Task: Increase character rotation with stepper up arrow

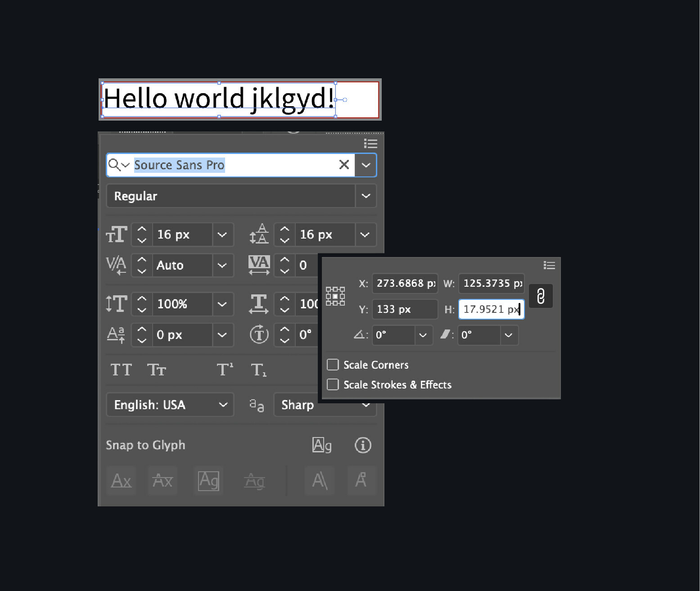Action: (x=285, y=329)
